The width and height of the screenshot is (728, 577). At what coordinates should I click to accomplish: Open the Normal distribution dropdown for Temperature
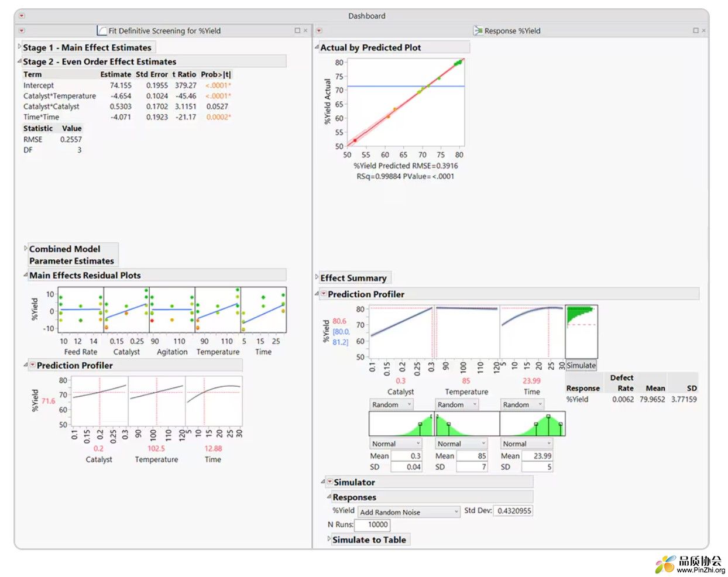(x=462, y=444)
